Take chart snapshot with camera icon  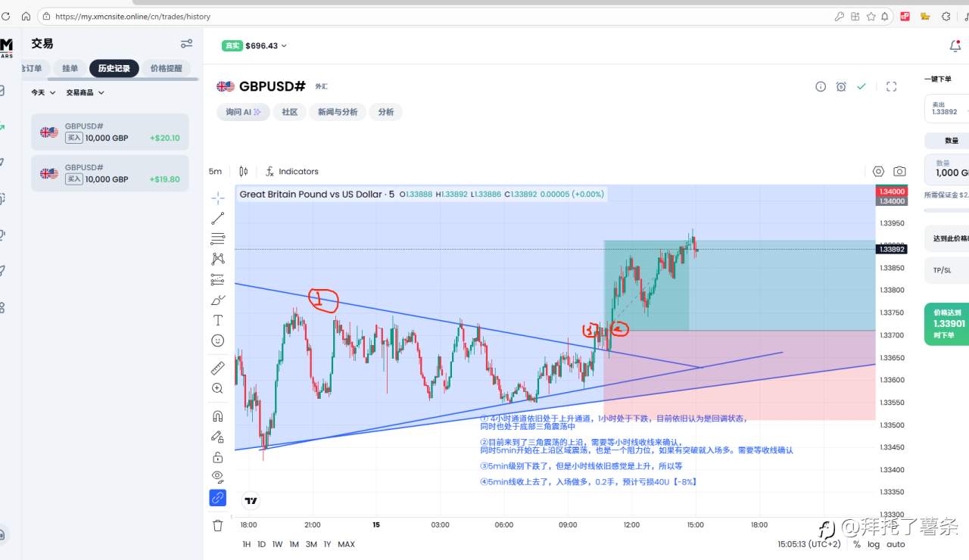[x=899, y=171]
